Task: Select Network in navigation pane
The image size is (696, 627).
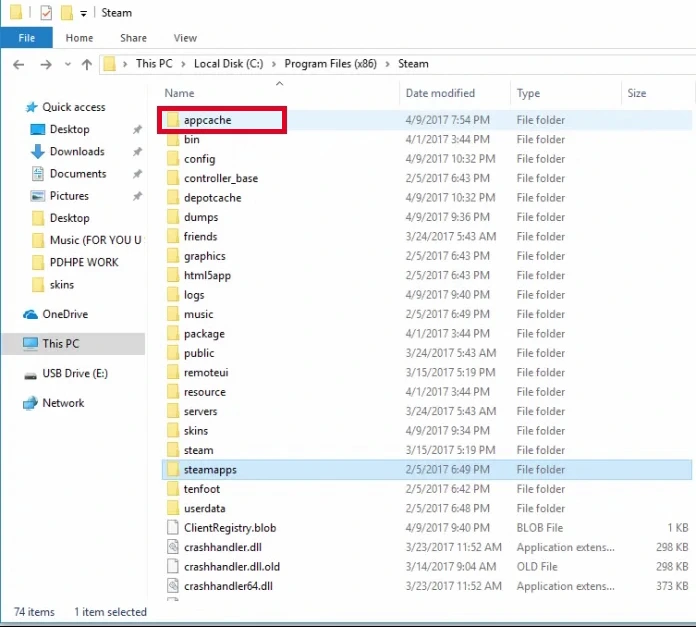Action: pos(63,403)
